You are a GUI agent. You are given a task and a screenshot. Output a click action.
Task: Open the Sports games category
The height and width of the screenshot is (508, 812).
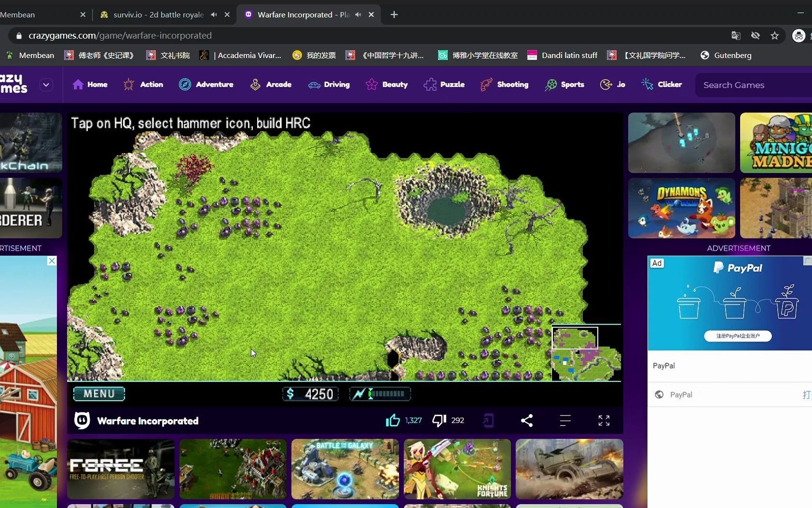tap(564, 85)
